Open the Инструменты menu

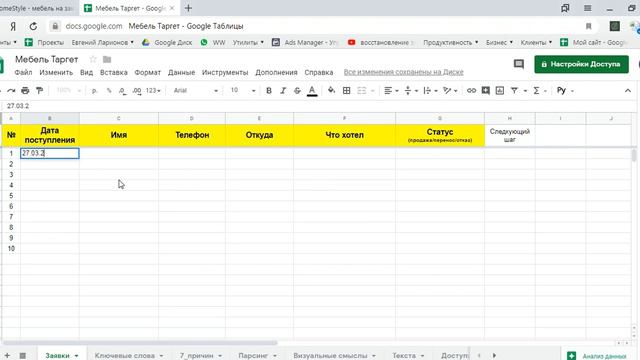[x=225, y=72]
